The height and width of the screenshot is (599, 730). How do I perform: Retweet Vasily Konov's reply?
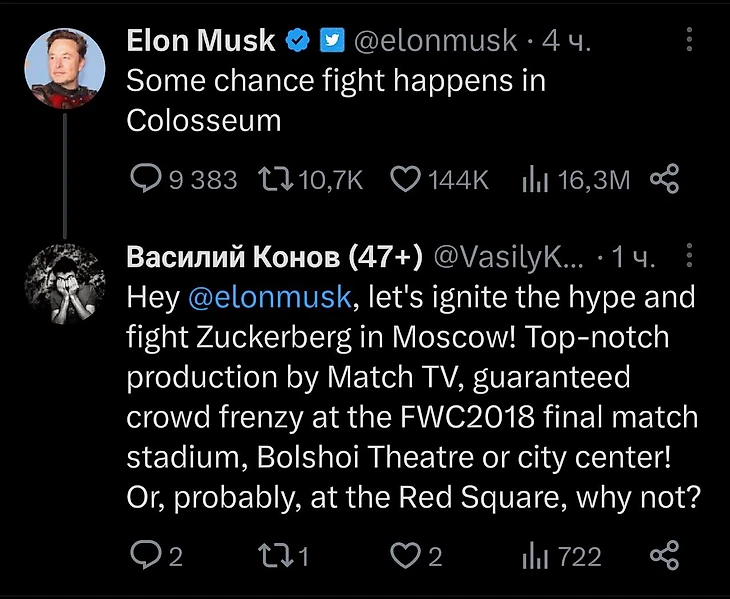point(273,555)
